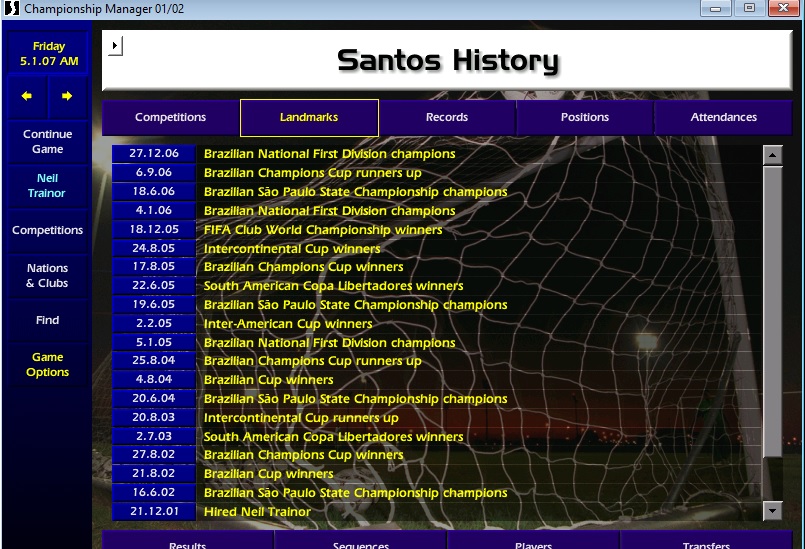Open Game Options

coord(47,365)
